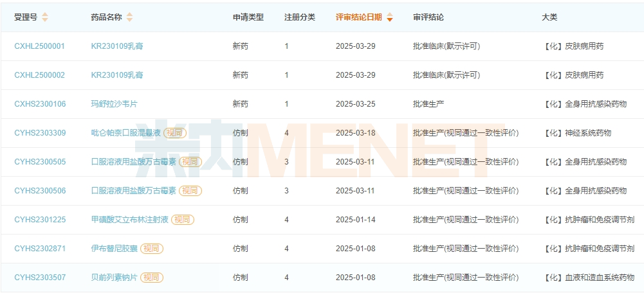The width and height of the screenshot is (644, 293).
Task: Open the 甲磺酸艾立布林注射液 drug link
Action: pos(130,220)
